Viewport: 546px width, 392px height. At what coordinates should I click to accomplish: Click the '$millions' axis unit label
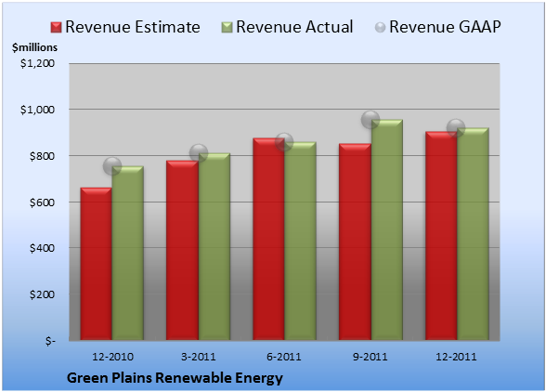(x=35, y=47)
